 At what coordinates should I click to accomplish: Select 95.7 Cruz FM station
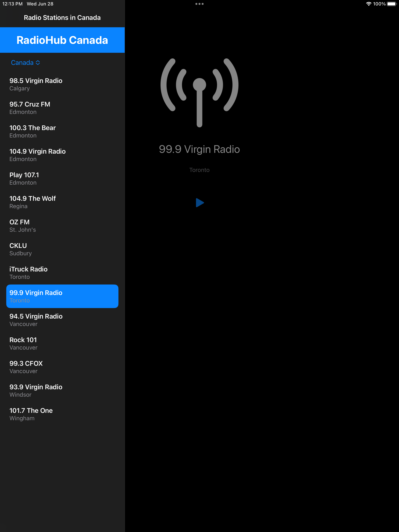point(62,108)
